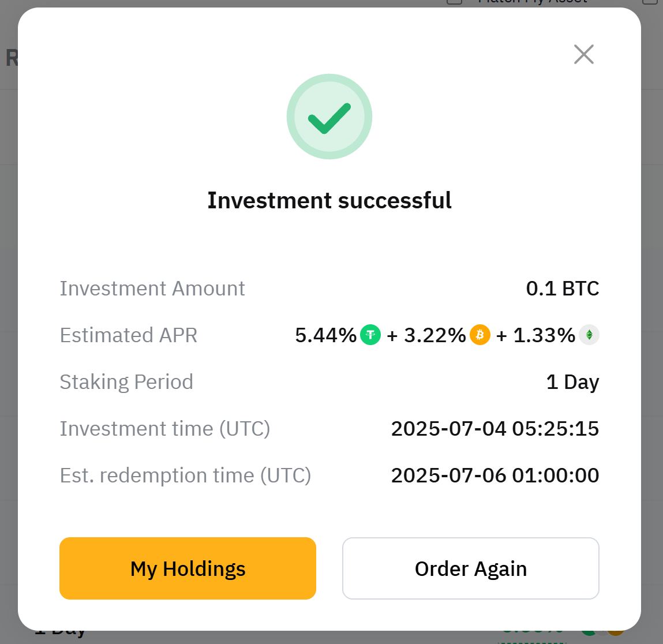The height and width of the screenshot is (644, 663).
Task: Click the Estimated APR label
Action: (x=129, y=335)
